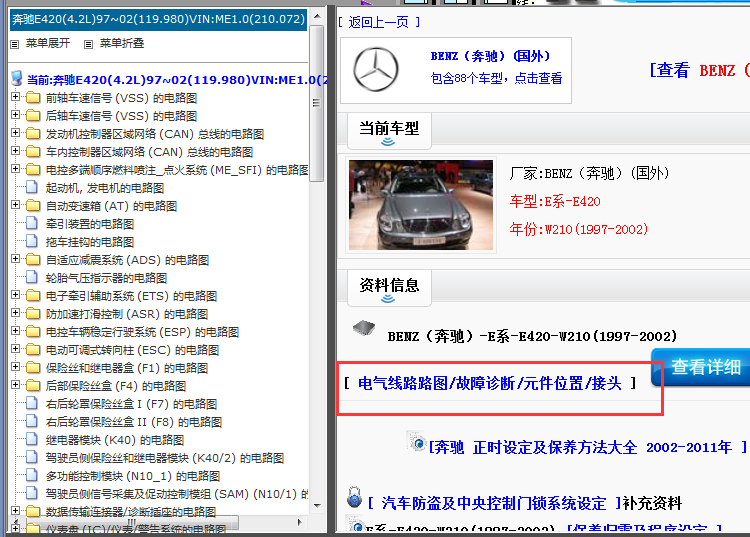Screen dimensions: 750x537
Task: Click the 菜单折叠 icon
Action: pos(88,44)
